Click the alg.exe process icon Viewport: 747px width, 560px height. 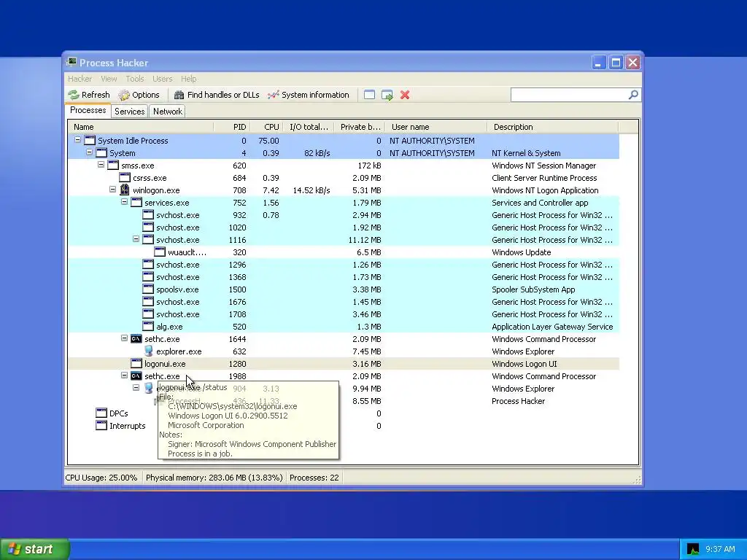[x=148, y=326]
